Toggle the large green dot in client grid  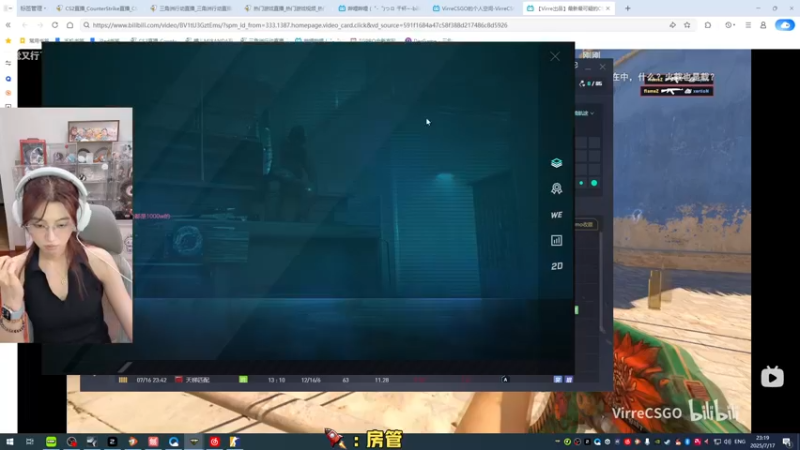tap(594, 183)
